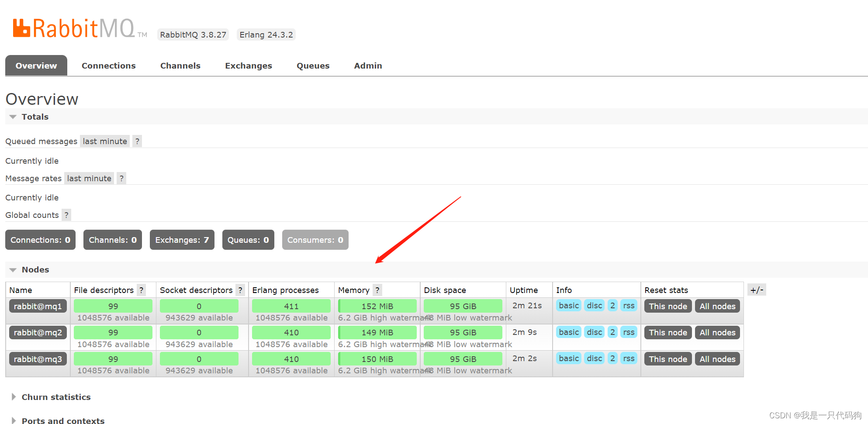This screenshot has height=424, width=868.
Task: Click the rabbit@mq2 node name
Action: click(x=38, y=332)
